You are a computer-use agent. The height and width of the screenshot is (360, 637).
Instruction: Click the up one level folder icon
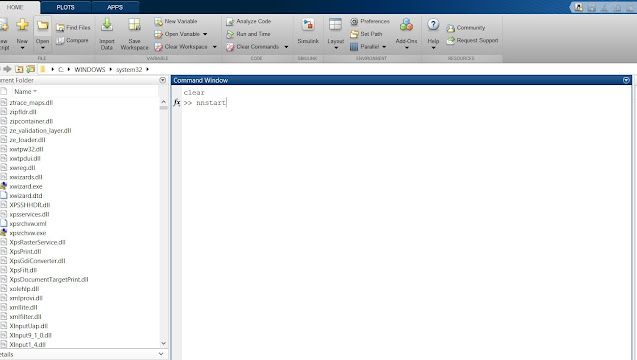[19, 69]
